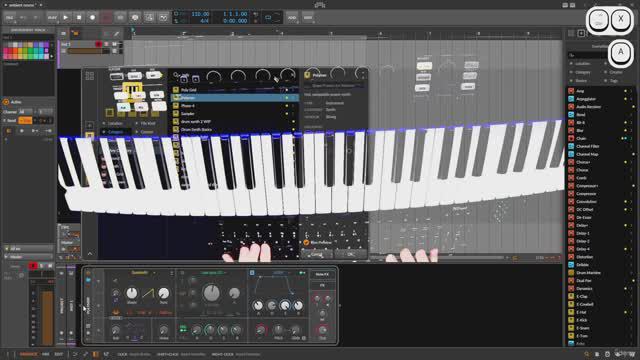This screenshot has width=640, height=360.
Task: Click the tempo value 110.00
Action: point(200,14)
